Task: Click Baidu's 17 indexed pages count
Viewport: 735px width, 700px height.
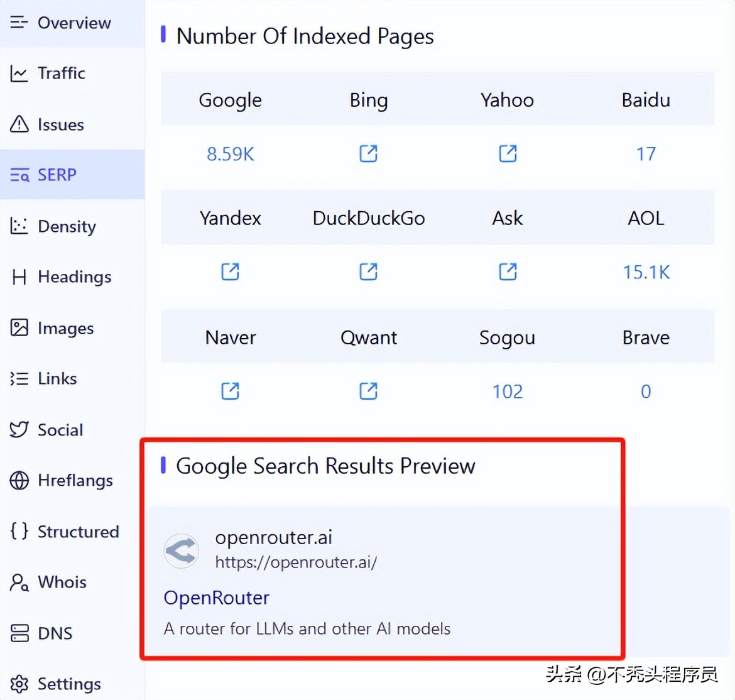Action: (x=646, y=154)
